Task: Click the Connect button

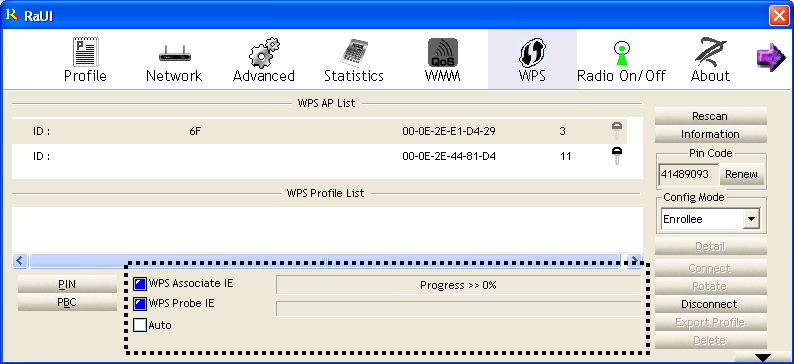Action: click(x=710, y=268)
